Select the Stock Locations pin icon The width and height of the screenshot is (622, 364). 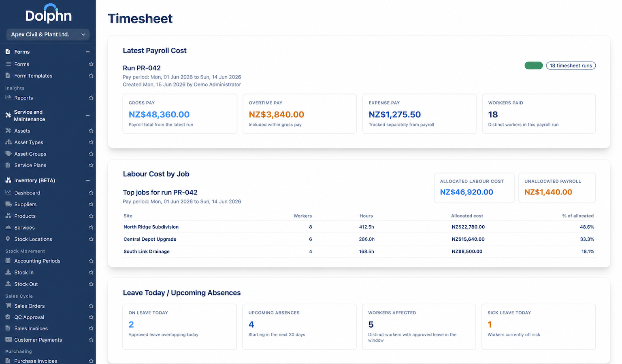coord(8,239)
